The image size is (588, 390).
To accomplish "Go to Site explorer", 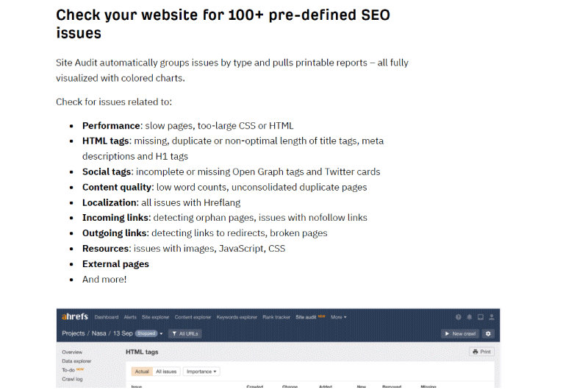I will point(155,317).
